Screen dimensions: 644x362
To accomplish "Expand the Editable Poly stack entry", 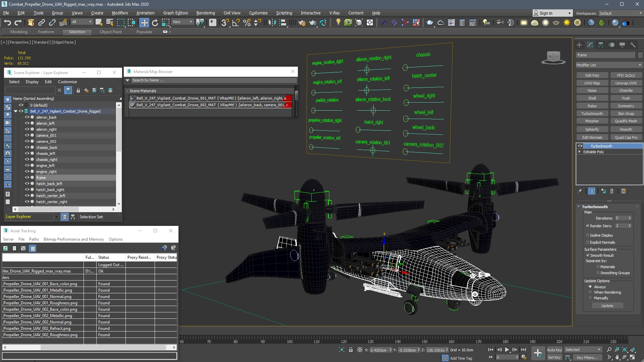I will [579, 152].
